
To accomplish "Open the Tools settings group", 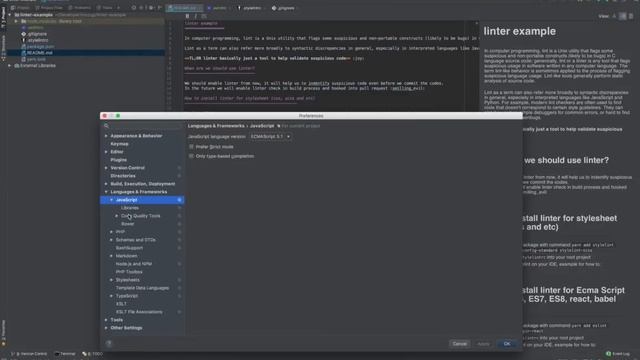I will point(116,320).
